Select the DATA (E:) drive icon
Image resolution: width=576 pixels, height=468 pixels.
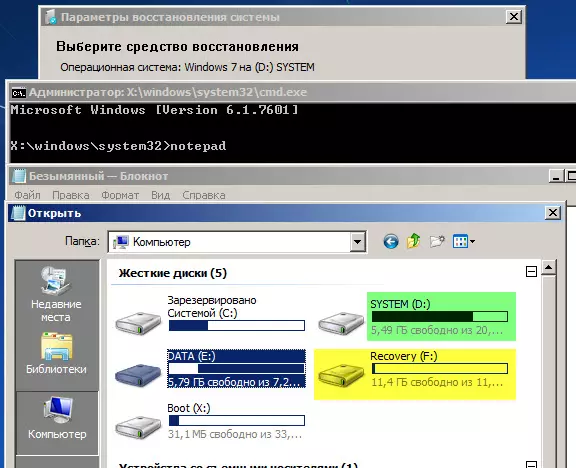point(138,374)
